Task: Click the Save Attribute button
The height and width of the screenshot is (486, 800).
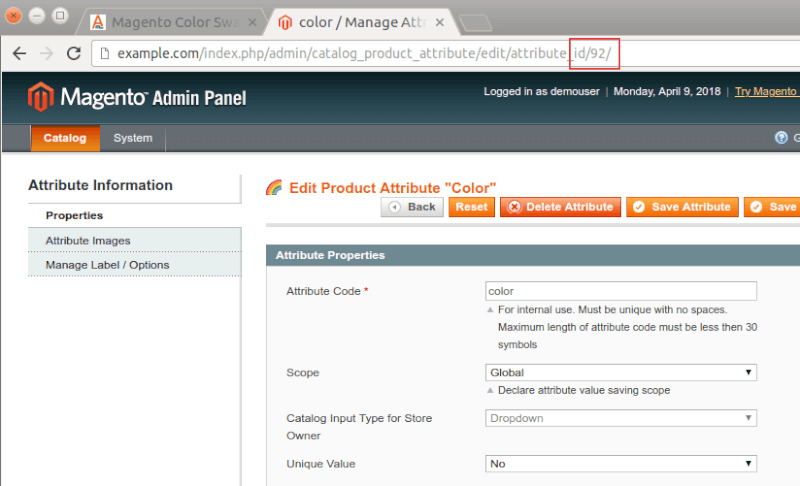Action: [682, 207]
